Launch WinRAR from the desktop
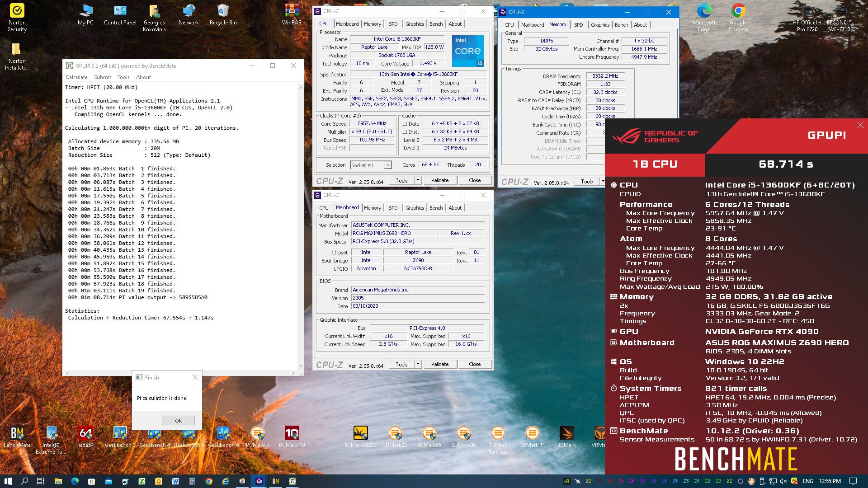 [x=292, y=15]
